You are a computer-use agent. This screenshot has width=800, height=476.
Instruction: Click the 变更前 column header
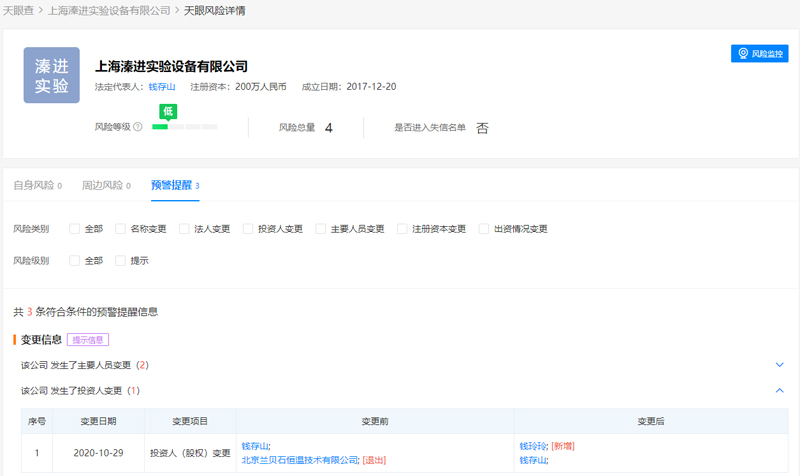(375, 421)
